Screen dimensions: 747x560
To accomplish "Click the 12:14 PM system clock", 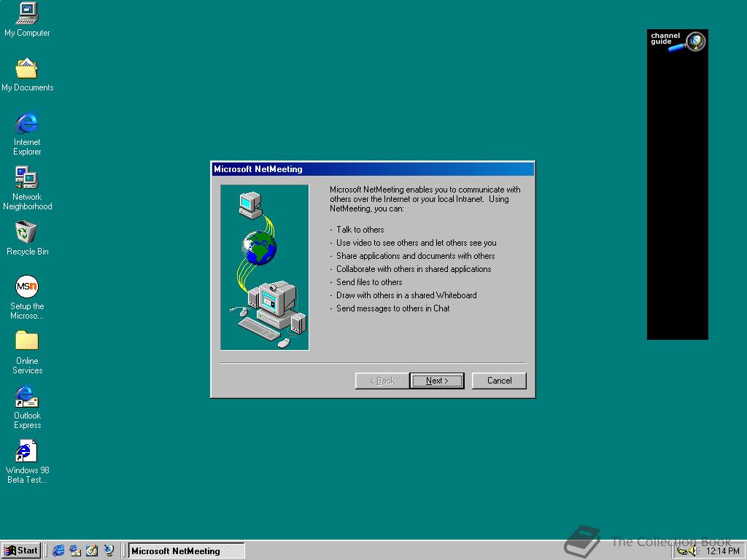I will [x=722, y=551].
